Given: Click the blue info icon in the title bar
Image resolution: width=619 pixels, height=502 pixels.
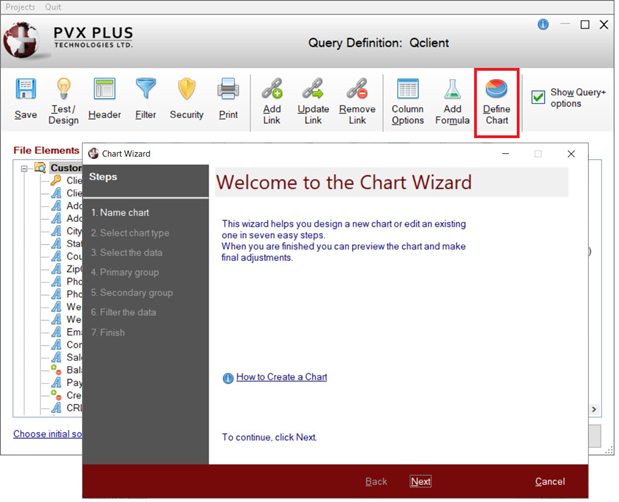Looking at the screenshot, I should click(543, 24).
